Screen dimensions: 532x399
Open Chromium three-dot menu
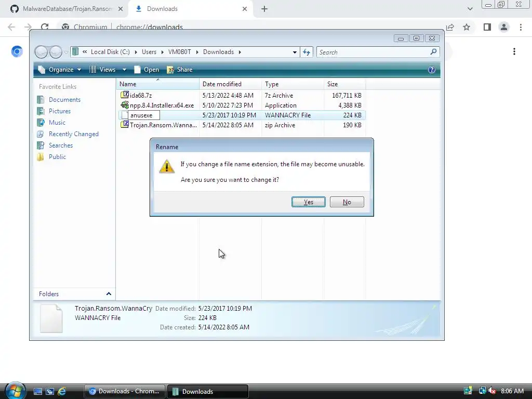click(x=521, y=27)
